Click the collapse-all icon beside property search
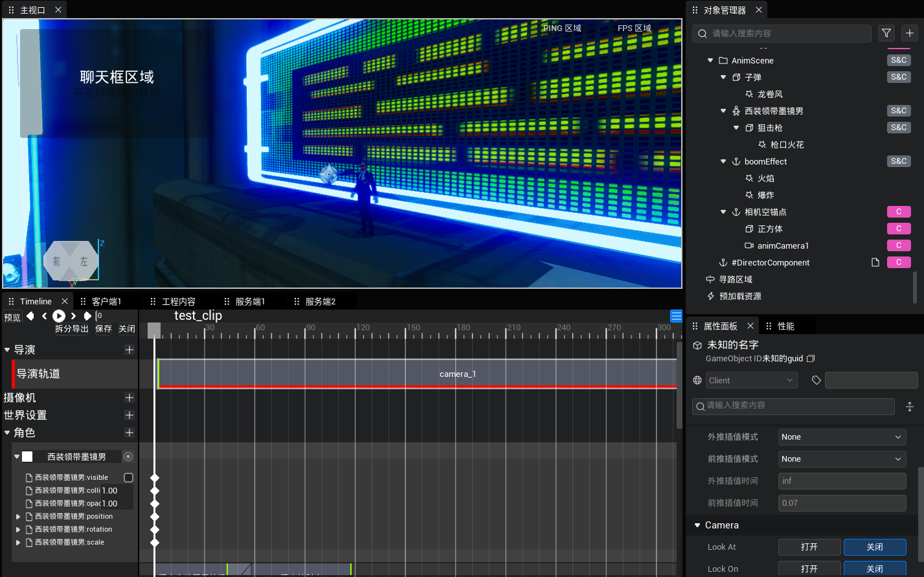924x577 pixels. coord(910,407)
